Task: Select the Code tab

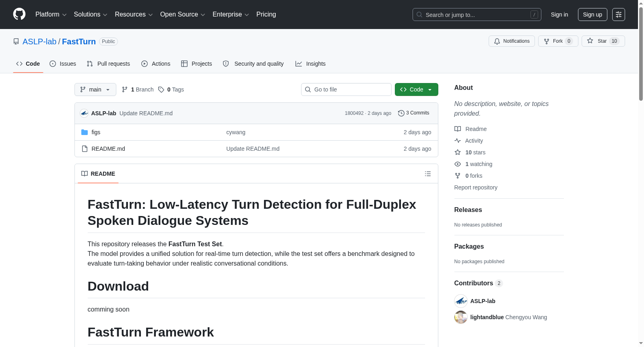Action: tap(28, 64)
